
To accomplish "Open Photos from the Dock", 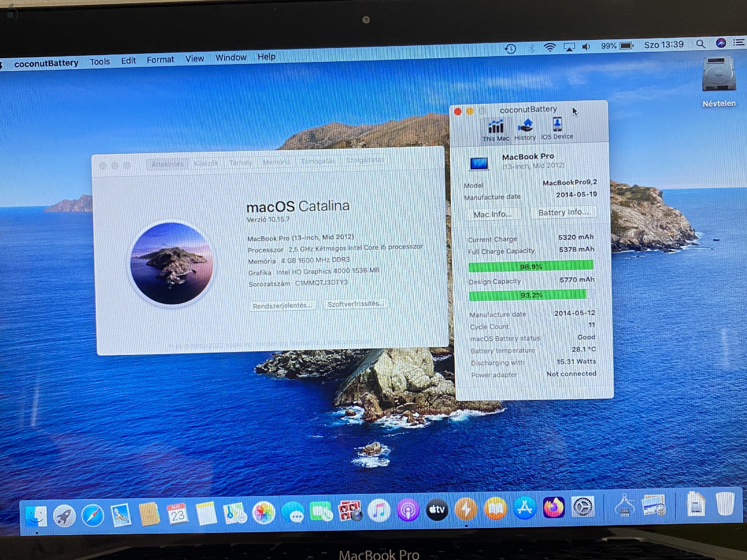I will (263, 513).
